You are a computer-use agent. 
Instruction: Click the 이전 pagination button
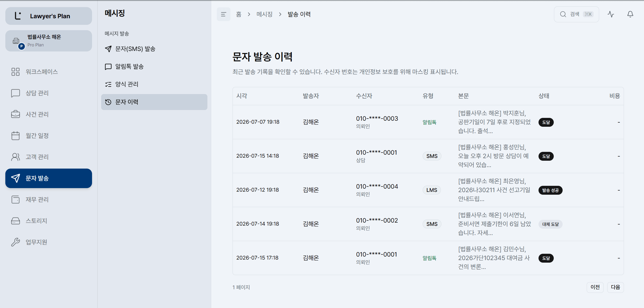click(595, 287)
